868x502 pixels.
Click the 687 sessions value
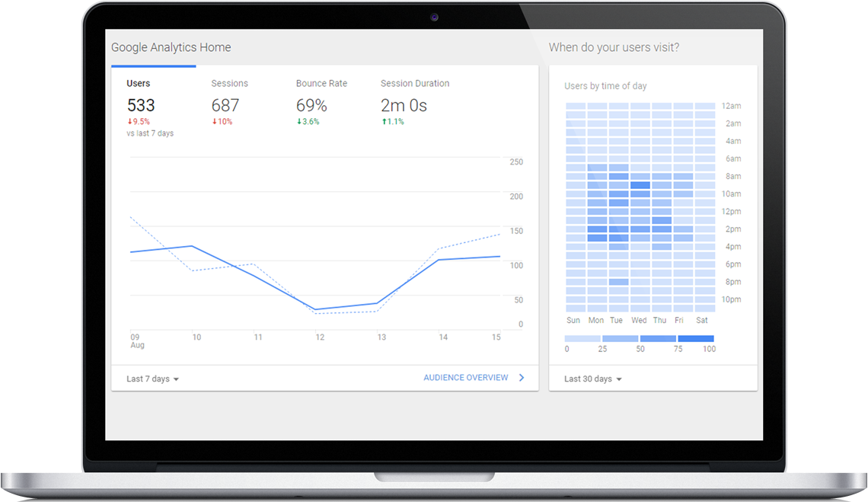coord(225,105)
